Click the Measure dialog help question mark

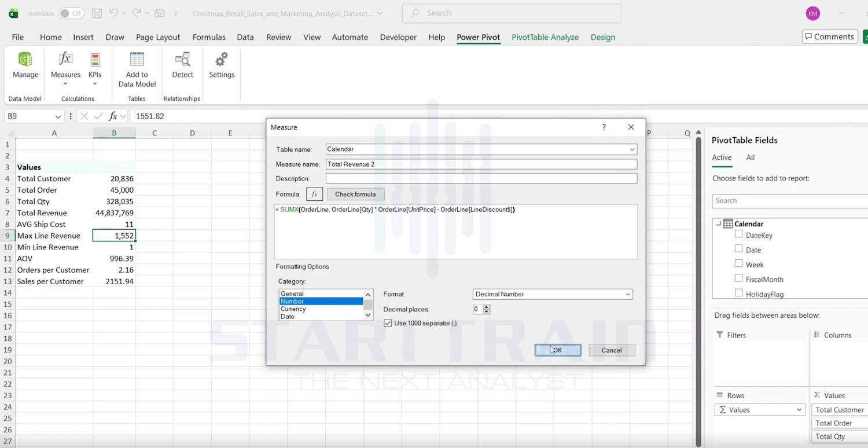coord(604,127)
